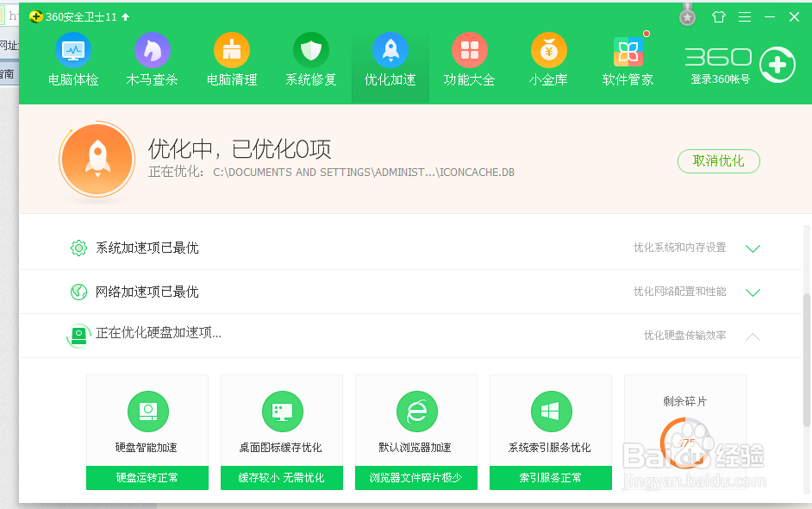Click the 优化中，已优化0项 heading
This screenshot has width=812, height=509.
240,149
